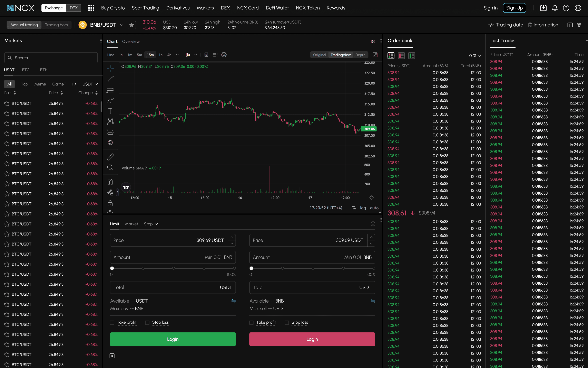Show only buy orders in order book

click(412, 56)
